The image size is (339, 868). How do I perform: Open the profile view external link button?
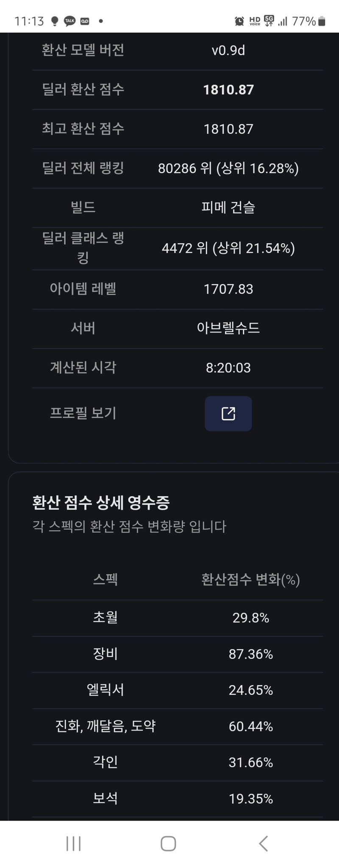228,413
